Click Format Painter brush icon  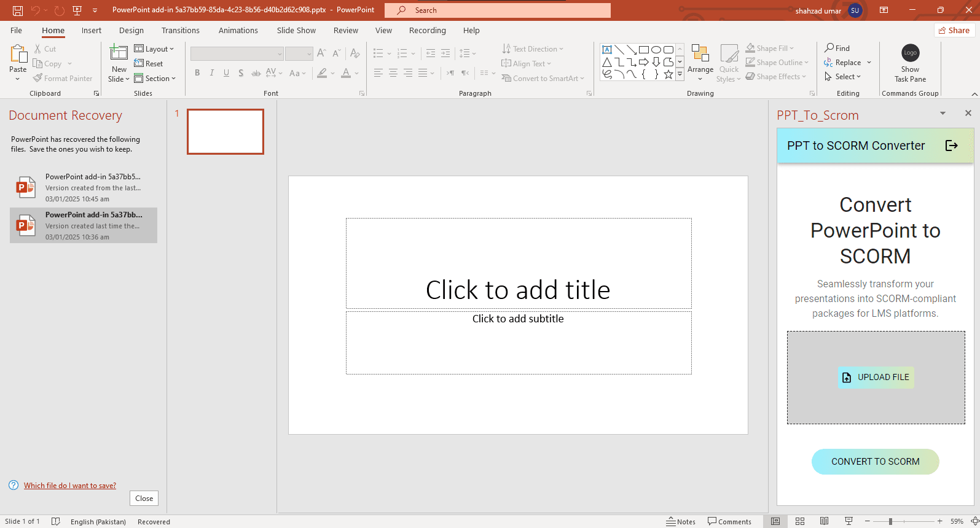pos(38,78)
